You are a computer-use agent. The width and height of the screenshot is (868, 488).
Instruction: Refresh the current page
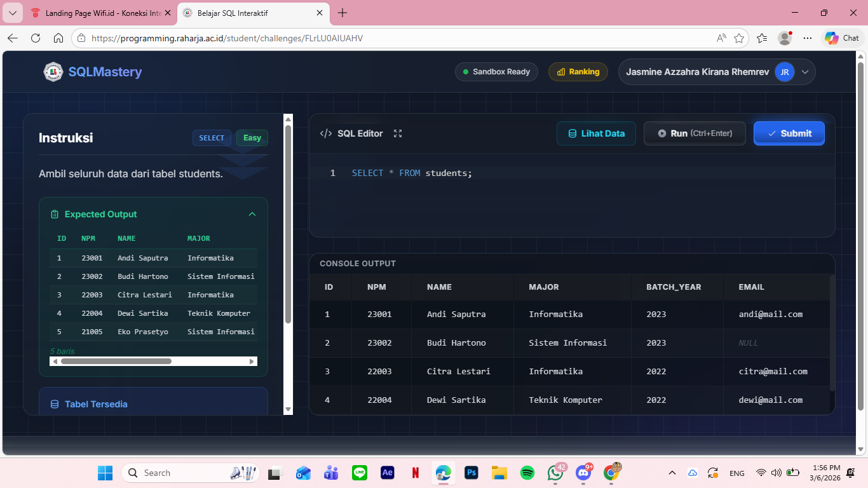pos(36,38)
